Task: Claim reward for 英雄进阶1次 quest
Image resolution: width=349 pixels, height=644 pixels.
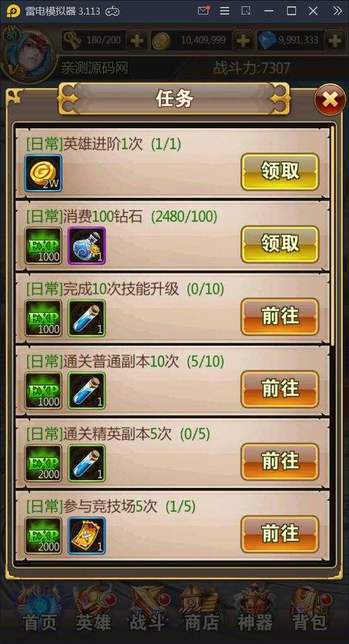Action: (x=280, y=172)
